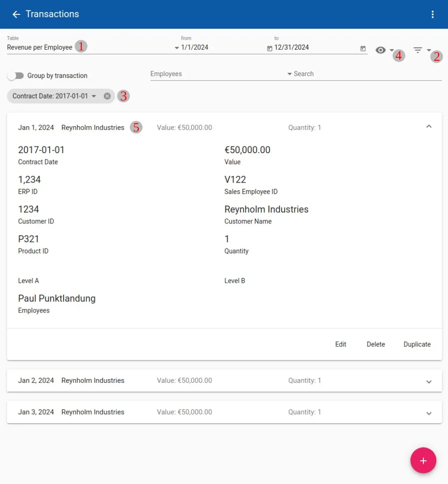Screen dimensions: 448x484
Task: Enable the Group by transaction switch
Action: pos(15,75)
